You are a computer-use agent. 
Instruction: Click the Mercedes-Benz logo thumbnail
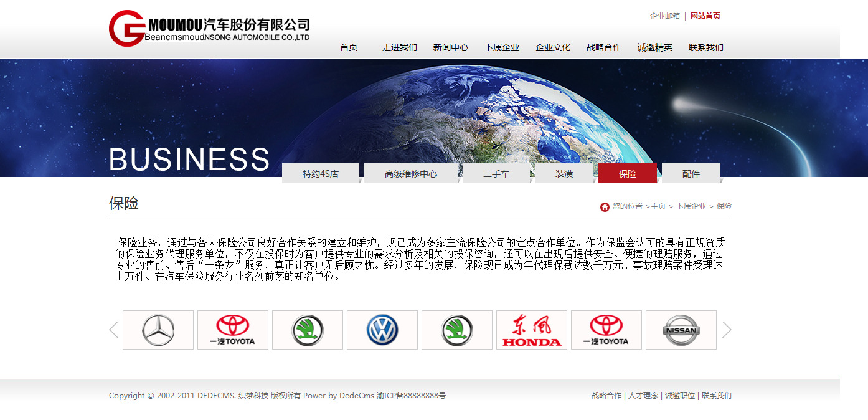(158, 330)
